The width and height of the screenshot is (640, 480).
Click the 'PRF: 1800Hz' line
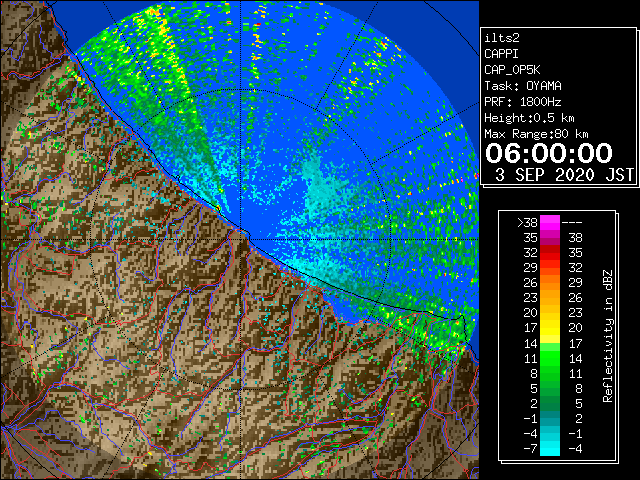coord(523,102)
